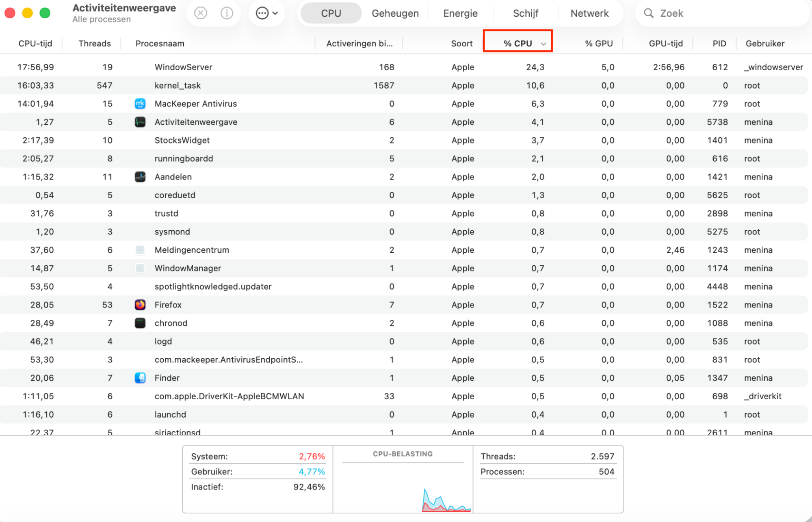Image resolution: width=812 pixels, height=522 pixels.
Task: Click the Inactief 92,46% value
Action: (x=309, y=487)
